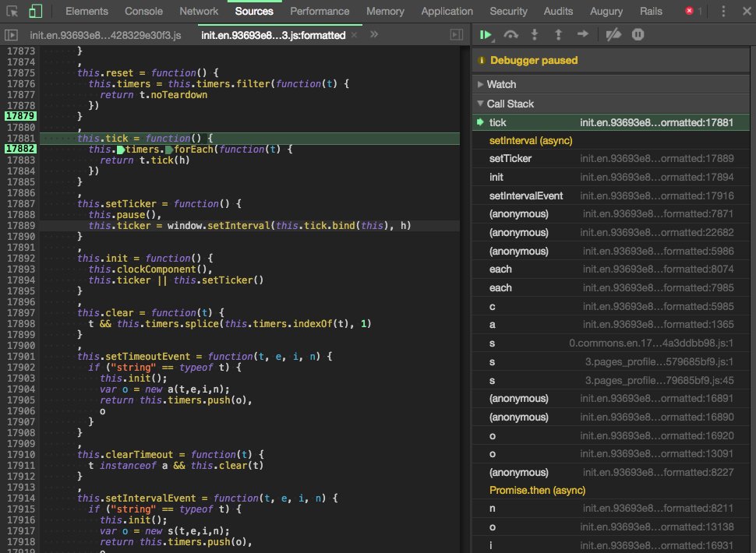The height and width of the screenshot is (553, 756).
Task: Click the step into function icon
Action: 535,34
